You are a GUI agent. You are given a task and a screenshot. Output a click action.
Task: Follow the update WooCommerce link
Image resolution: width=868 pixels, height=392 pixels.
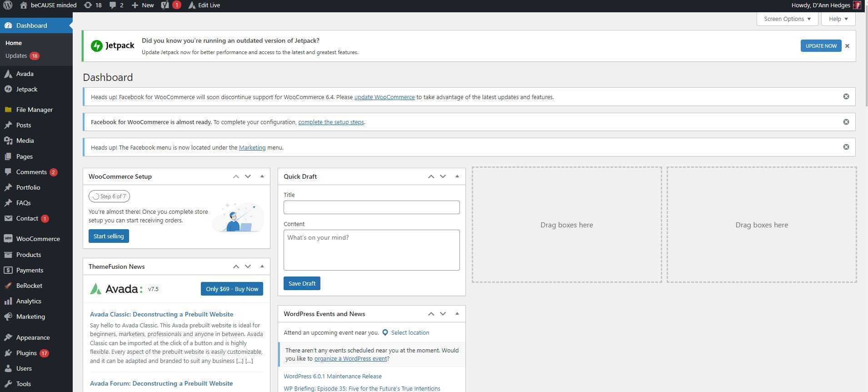click(x=384, y=97)
